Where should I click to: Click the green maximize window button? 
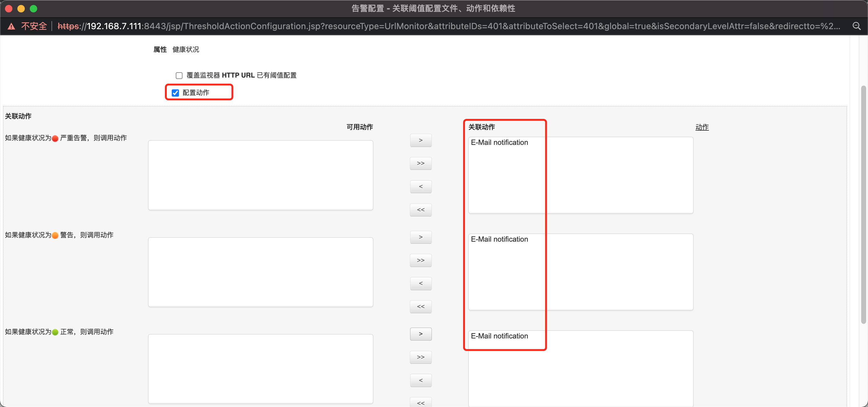click(x=33, y=8)
